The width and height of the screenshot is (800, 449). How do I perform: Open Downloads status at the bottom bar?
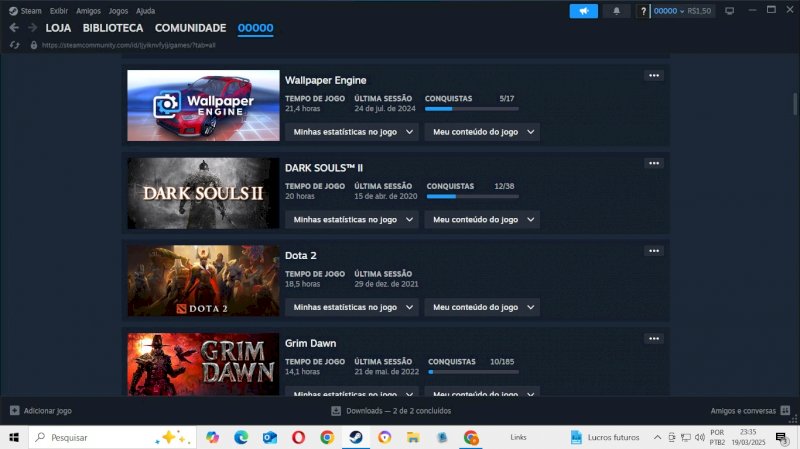391,410
